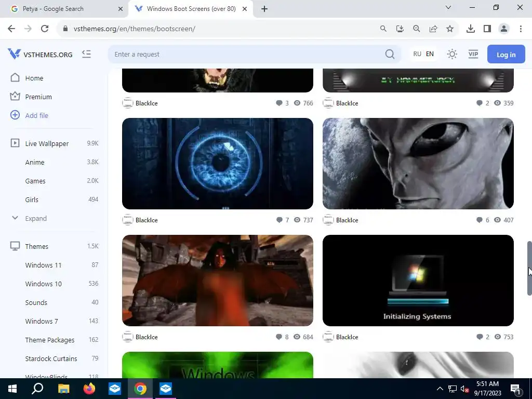Click BlackIce author under alien thumbnail
The width and height of the screenshot is (532, 399).
pyautogui.click(x=347, y=220)
